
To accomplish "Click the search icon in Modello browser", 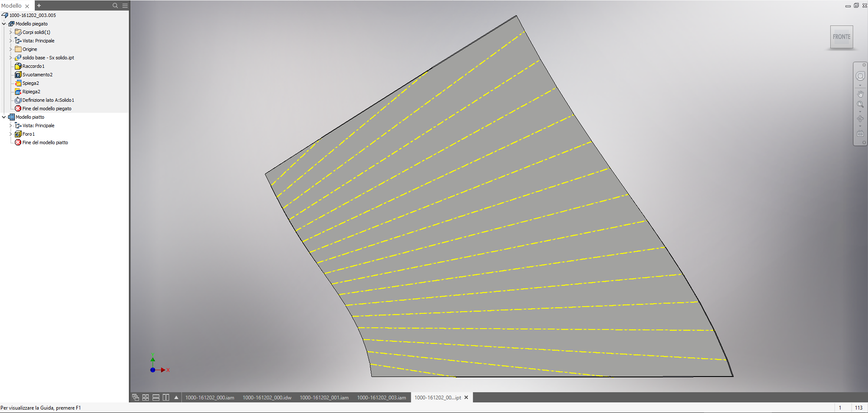I will (115, 6).
